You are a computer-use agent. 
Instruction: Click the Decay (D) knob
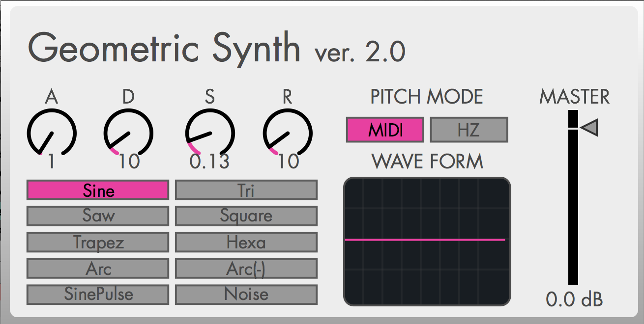pyautogui.click(x=129, y=133)
